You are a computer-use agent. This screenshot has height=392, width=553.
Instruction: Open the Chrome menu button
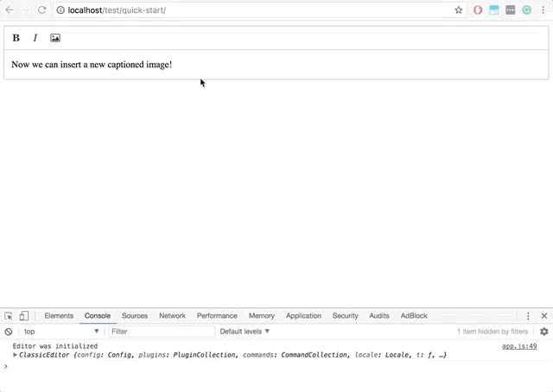pos(544,10)
